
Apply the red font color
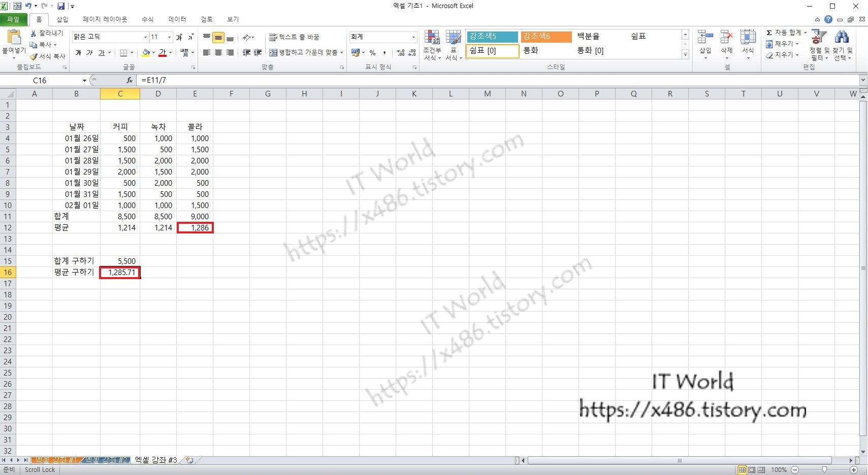coord(163,53)
